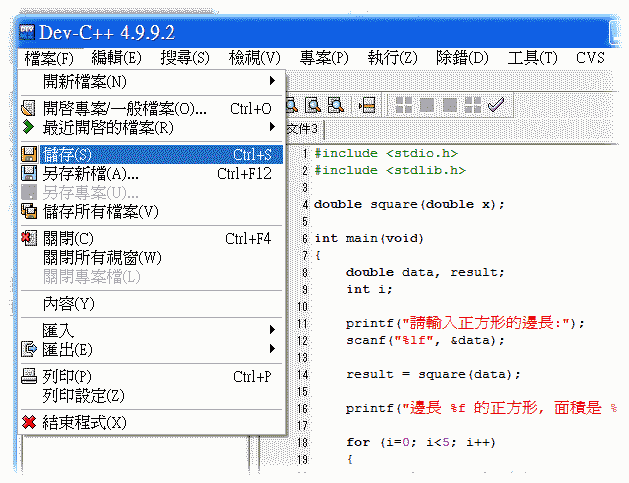Open the 檔案(F) menu

pyautogui.click(x=49, y=58)
